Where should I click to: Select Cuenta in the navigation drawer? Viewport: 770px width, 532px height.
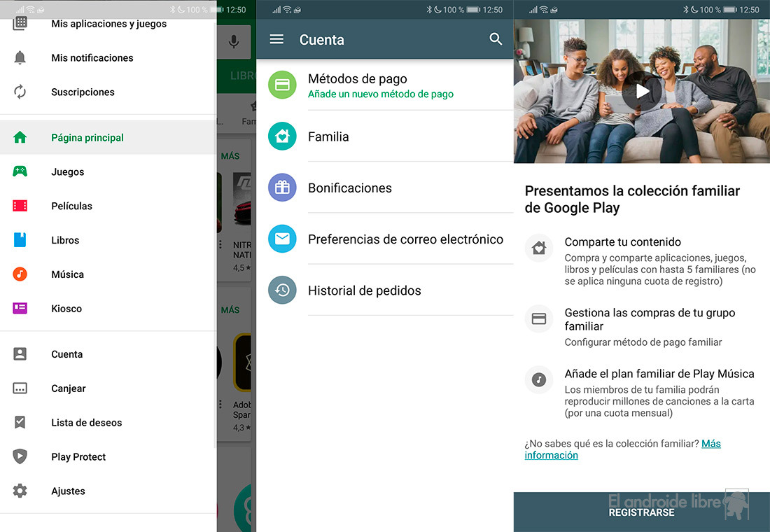pyautogui.click(x=66, y=354)
